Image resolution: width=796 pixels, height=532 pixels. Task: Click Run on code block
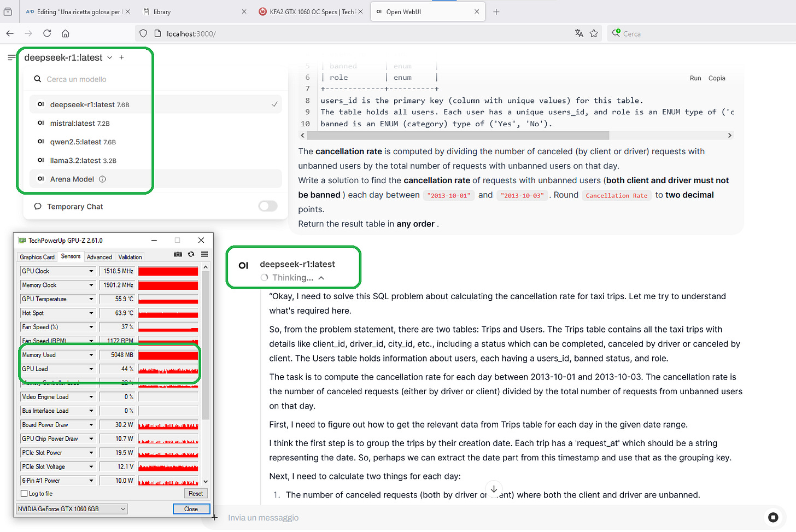695,78
